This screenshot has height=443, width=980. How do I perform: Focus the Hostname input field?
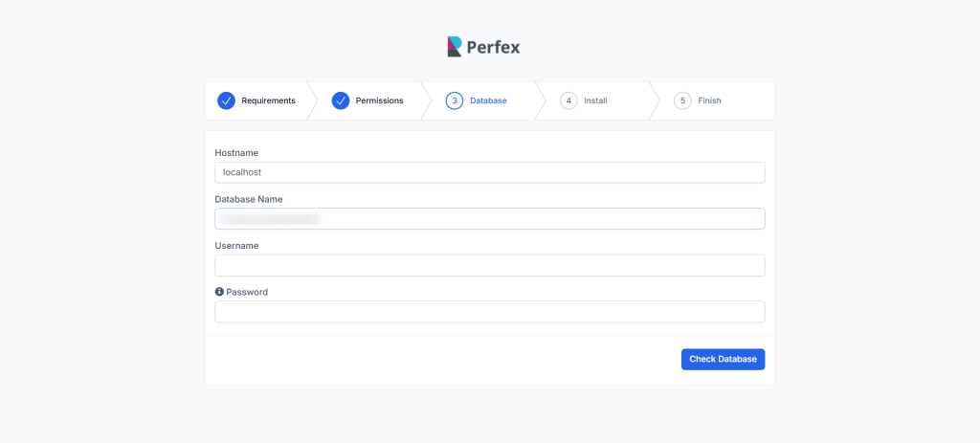click(490, 172)
